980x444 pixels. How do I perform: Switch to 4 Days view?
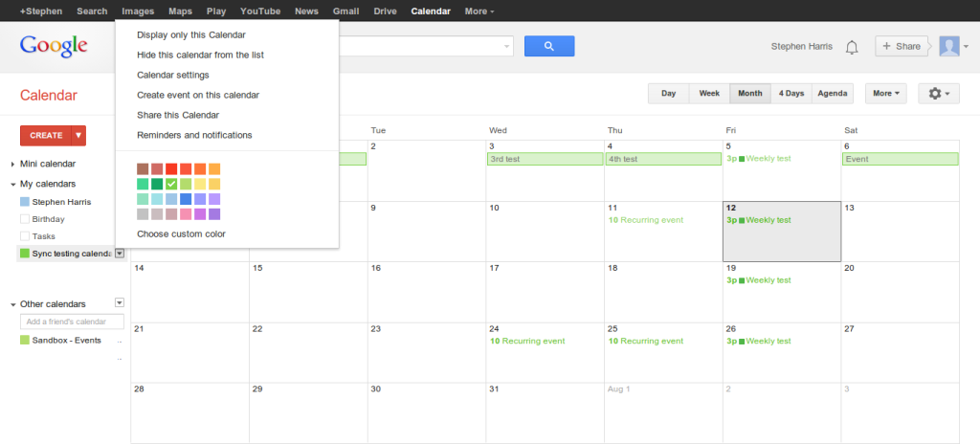coord(791,93)
